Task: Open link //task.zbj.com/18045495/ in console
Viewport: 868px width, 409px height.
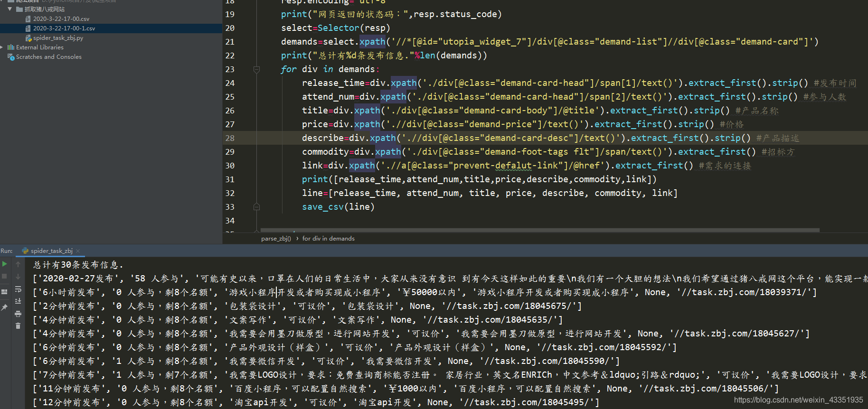Action: (x=528, y=402)
